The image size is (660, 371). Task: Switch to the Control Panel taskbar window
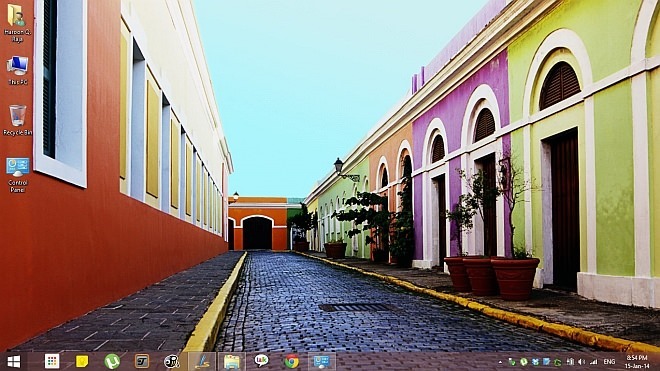click(x=322, y=361)
